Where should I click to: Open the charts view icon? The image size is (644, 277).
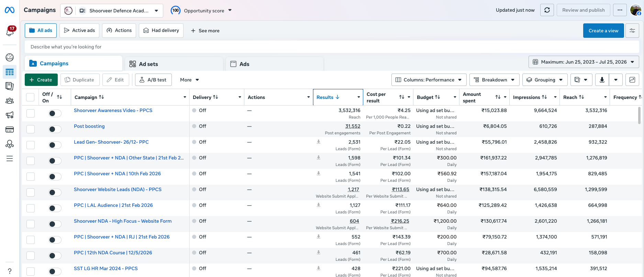pyautogui.click(x=632, y=80)
